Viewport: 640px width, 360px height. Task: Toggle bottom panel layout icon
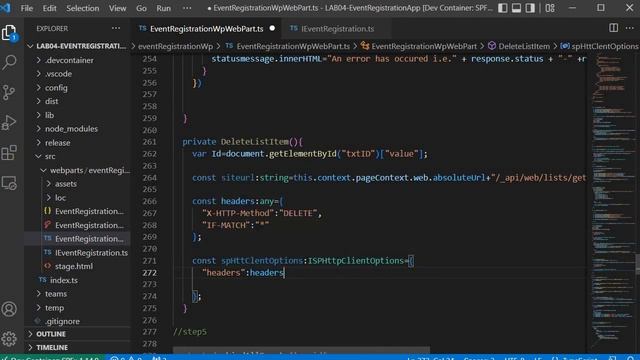[516, 8]
